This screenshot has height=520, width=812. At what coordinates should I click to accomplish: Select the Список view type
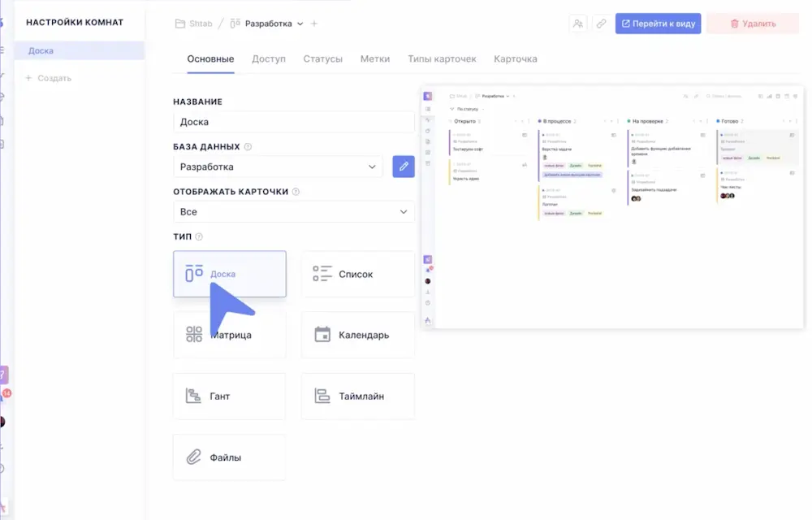point(357,274)
